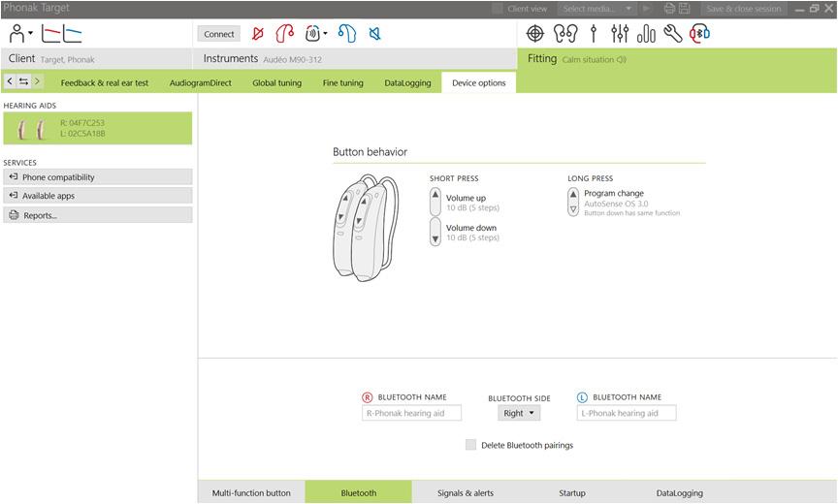The height and width of the screenshot is (504, 838).
Task: Open the two ears icon in Fitting
Action: click(565, 34)
